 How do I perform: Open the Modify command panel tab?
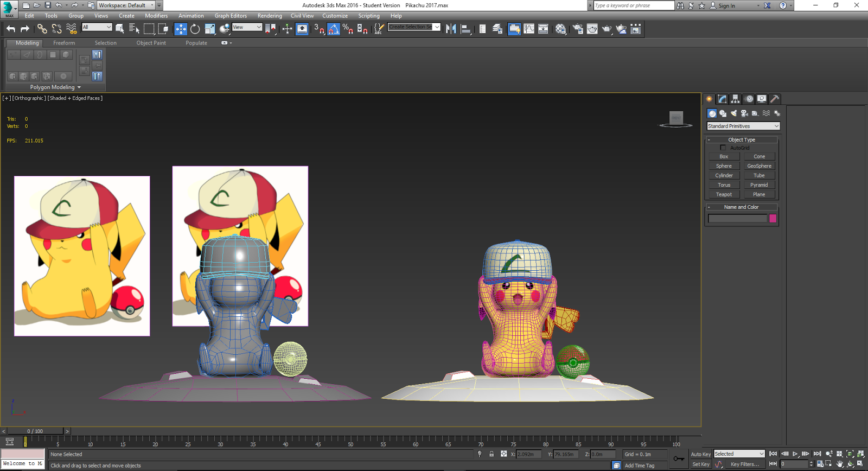[x=722, y=99]
